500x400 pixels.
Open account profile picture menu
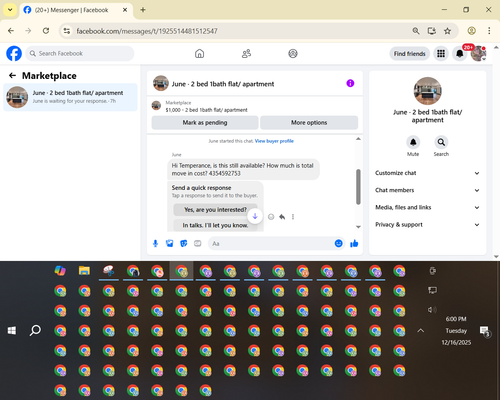[x=478, y=53]
